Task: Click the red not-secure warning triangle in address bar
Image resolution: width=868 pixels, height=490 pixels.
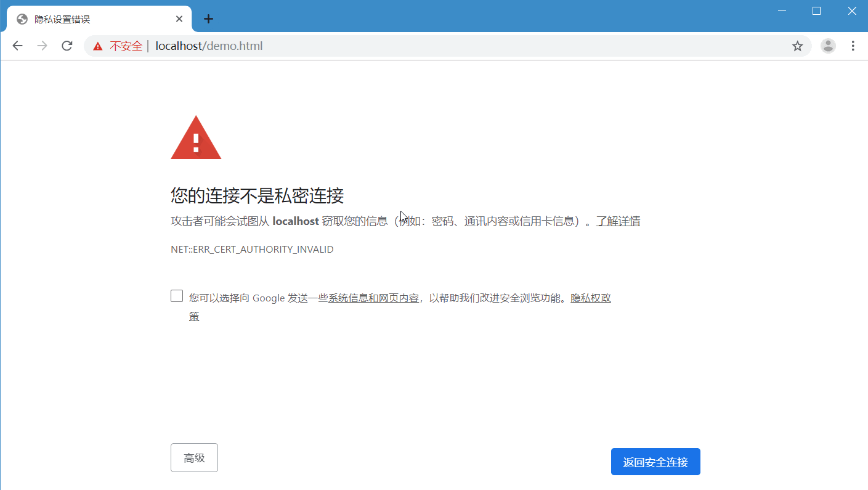Action: click(97, 46)
